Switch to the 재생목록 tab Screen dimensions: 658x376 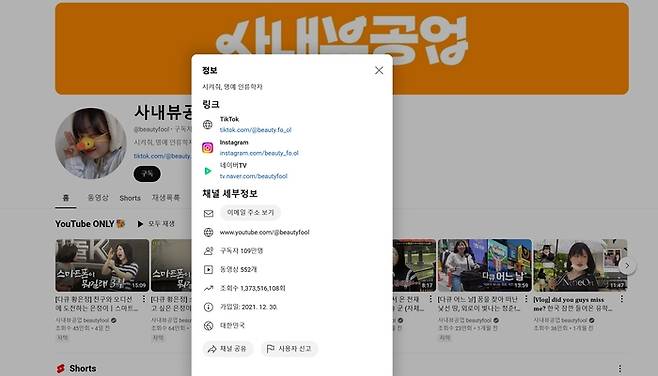[166, 198]
